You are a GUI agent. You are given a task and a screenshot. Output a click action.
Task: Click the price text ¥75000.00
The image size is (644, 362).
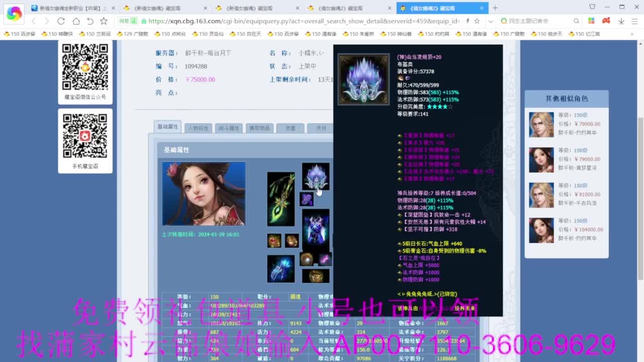click(x=200, y=79)
